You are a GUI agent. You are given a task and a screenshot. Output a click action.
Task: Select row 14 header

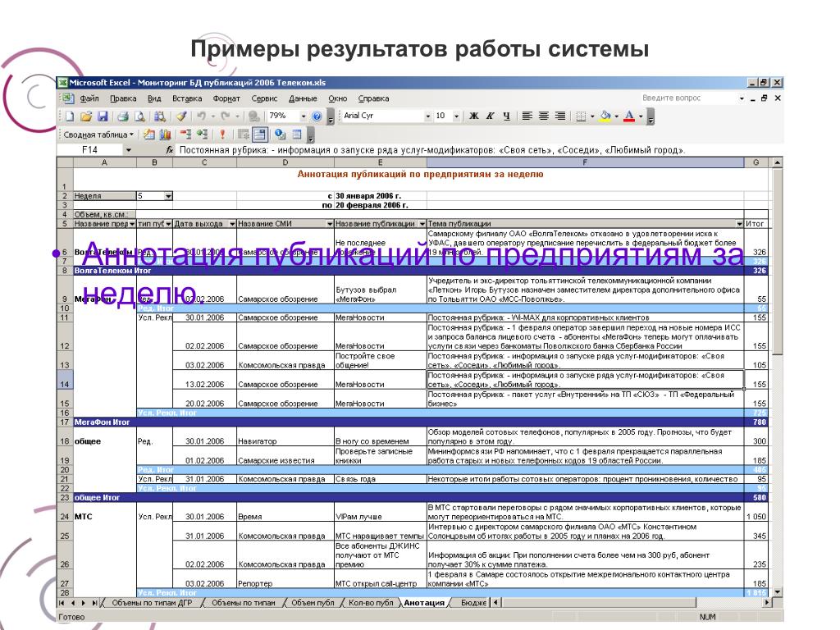pos(64,379)
